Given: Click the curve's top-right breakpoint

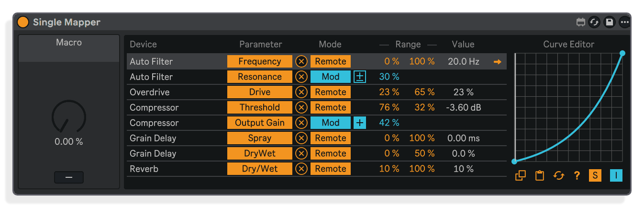Looking at the screenshot, I should 622,53.
